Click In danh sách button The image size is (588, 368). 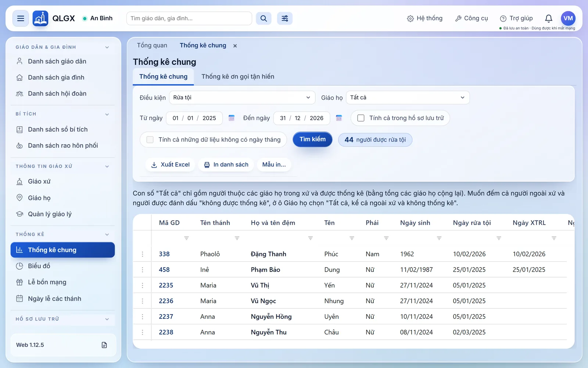point(226,164)
